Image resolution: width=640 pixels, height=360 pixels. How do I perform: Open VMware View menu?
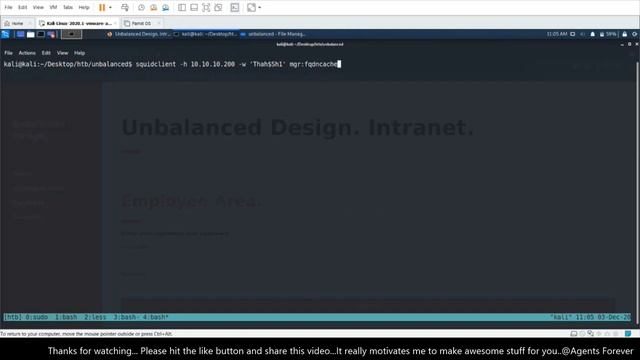pyautogui.click(x=38, y=7)
